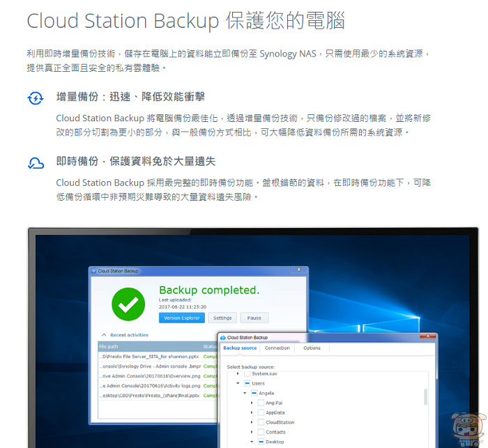Viewport: 488px width, 448px height.
Task: Check the Contacts folder
Action: point(261,432)
